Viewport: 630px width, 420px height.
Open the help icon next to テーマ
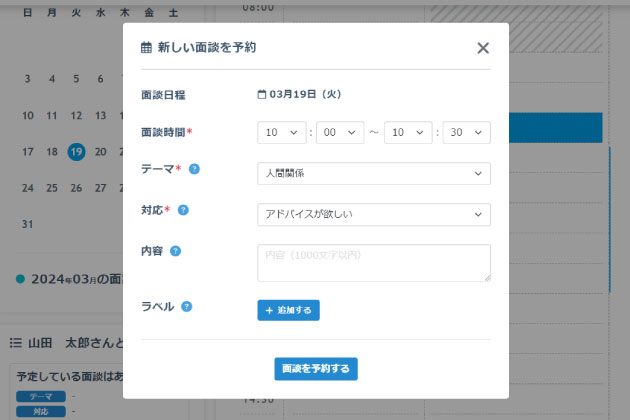[x=194, y=169]
